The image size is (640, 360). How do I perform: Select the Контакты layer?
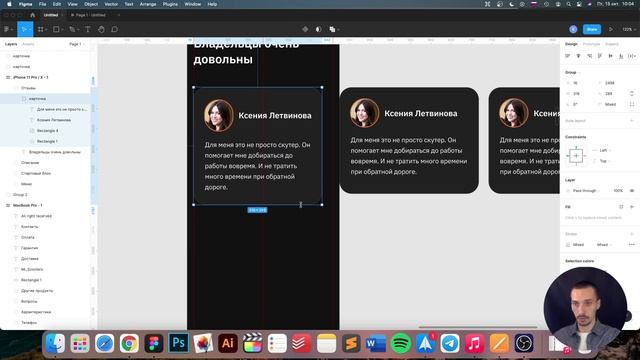point(29,227)
